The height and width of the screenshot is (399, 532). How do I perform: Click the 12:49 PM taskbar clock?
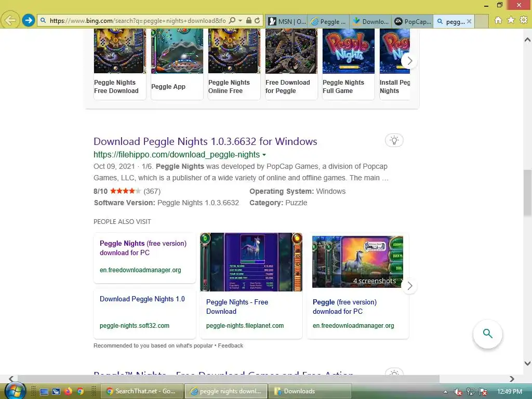[x=510, y=392]
